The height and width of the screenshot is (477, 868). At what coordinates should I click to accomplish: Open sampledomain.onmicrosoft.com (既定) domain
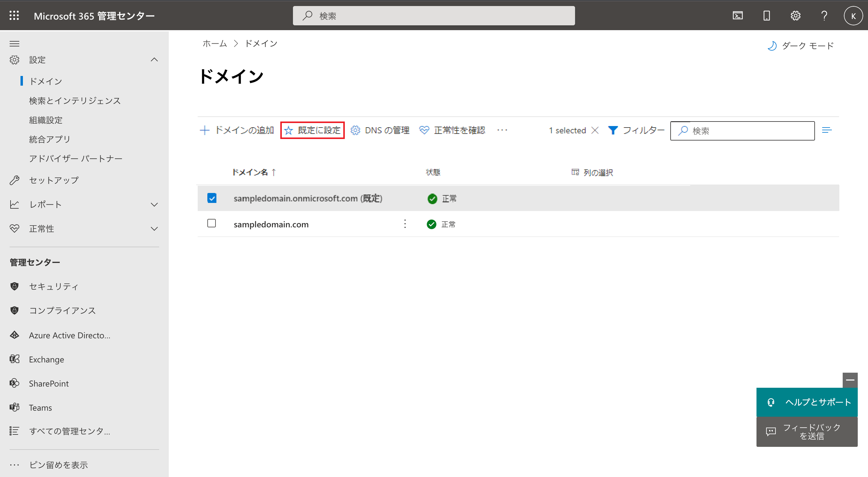(x=308, y=198)
